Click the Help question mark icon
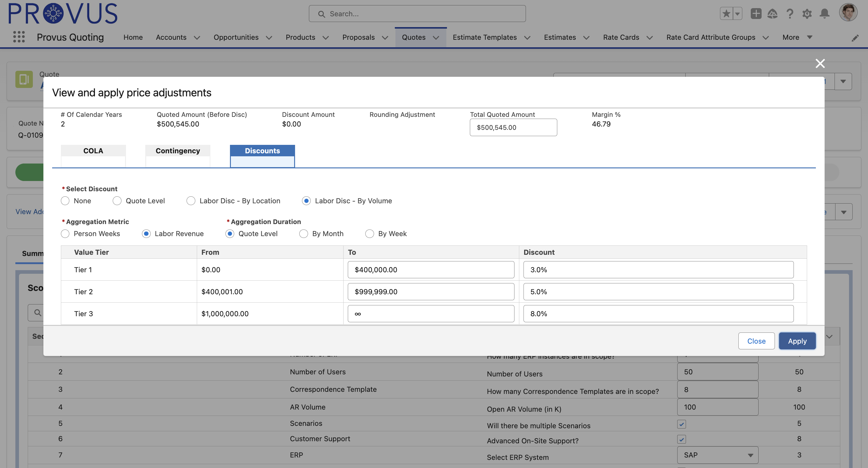This screenshot has height=468, width=868. [x=790, y=14]
